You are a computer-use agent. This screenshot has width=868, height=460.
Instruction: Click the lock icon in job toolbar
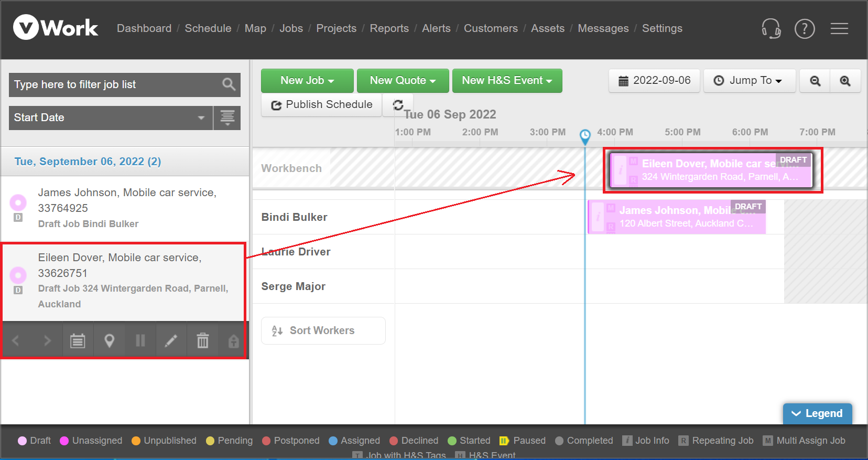click(x=233, y=341)
